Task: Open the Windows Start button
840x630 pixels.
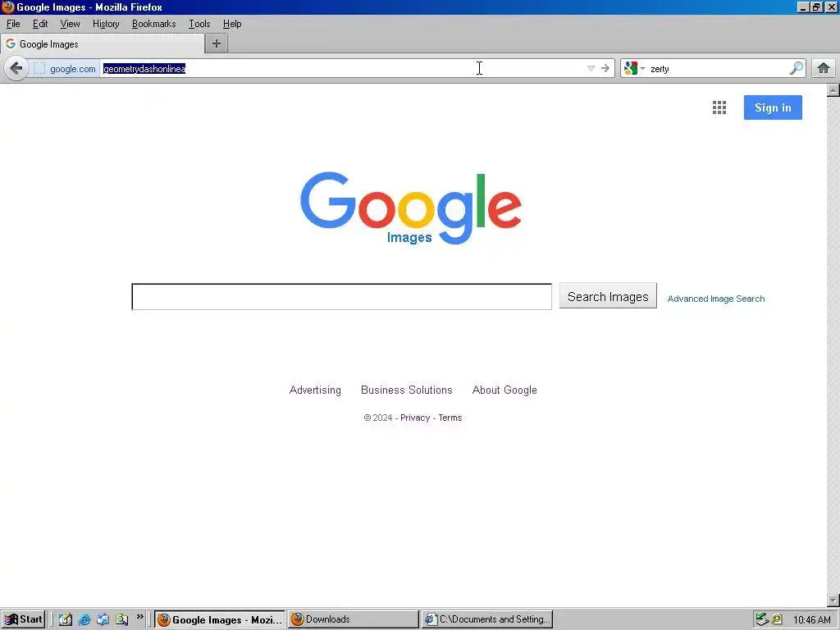Action: pos(23,619)
